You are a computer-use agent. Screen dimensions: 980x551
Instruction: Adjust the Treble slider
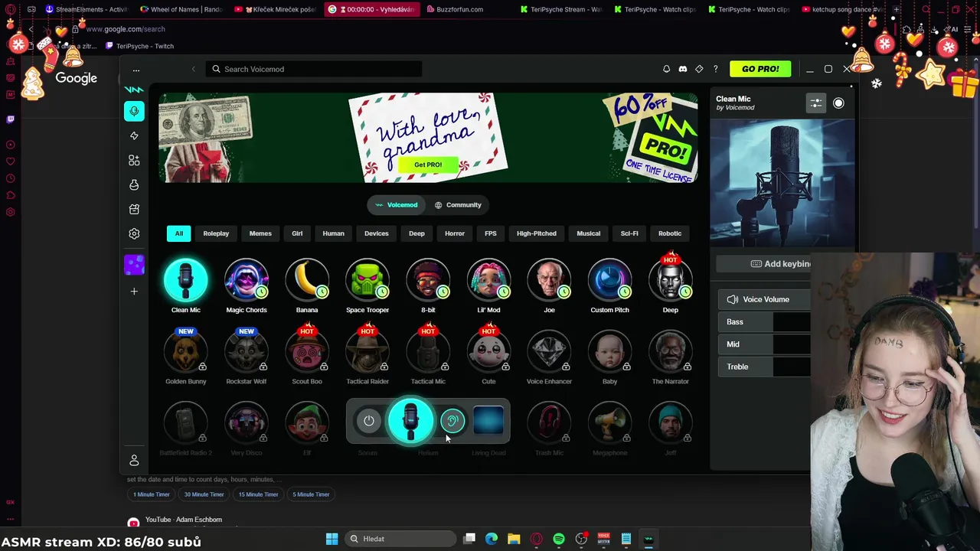click(792, 367)
